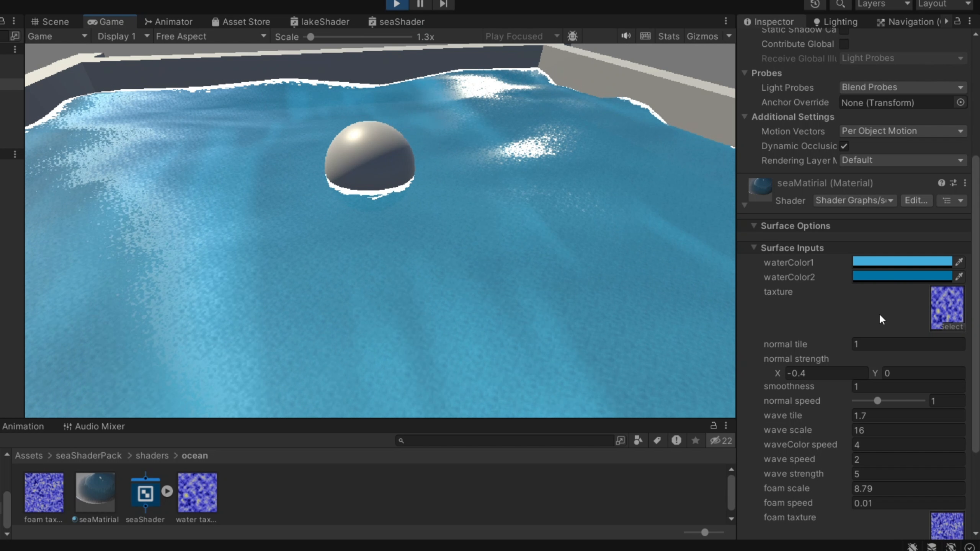Open the Shader Graphs shader dropdown

(854, 201)
